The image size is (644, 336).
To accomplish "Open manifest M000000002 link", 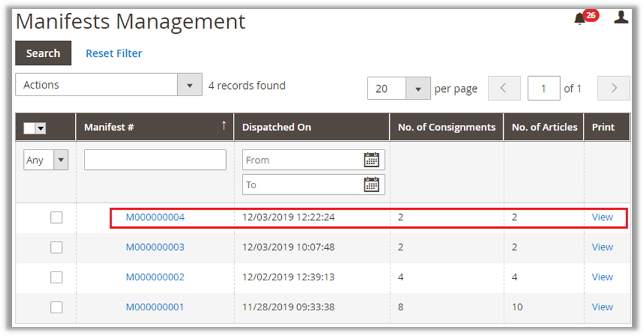I will click(x=155, y=277).
